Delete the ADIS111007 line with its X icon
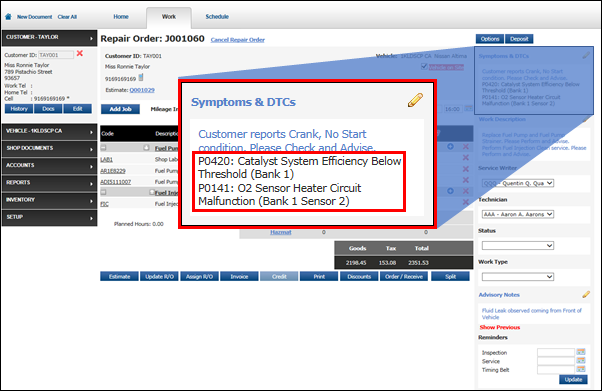 (466, 180)
